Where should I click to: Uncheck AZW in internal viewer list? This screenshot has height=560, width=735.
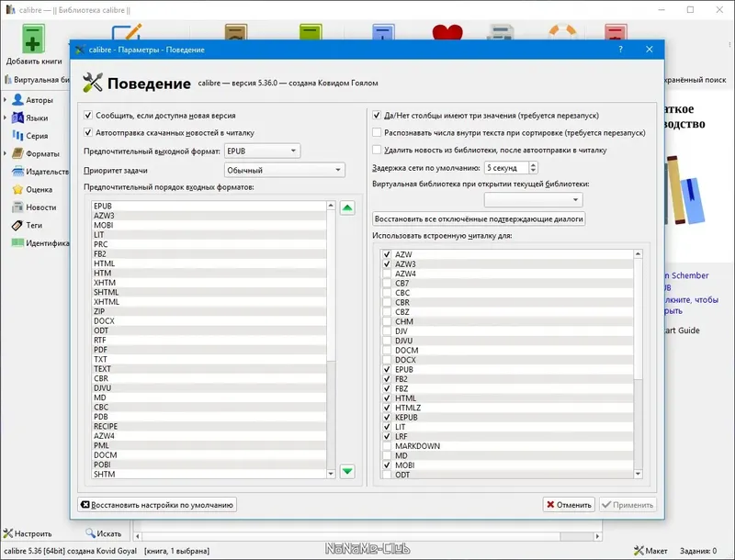click(x=387, y=254)
